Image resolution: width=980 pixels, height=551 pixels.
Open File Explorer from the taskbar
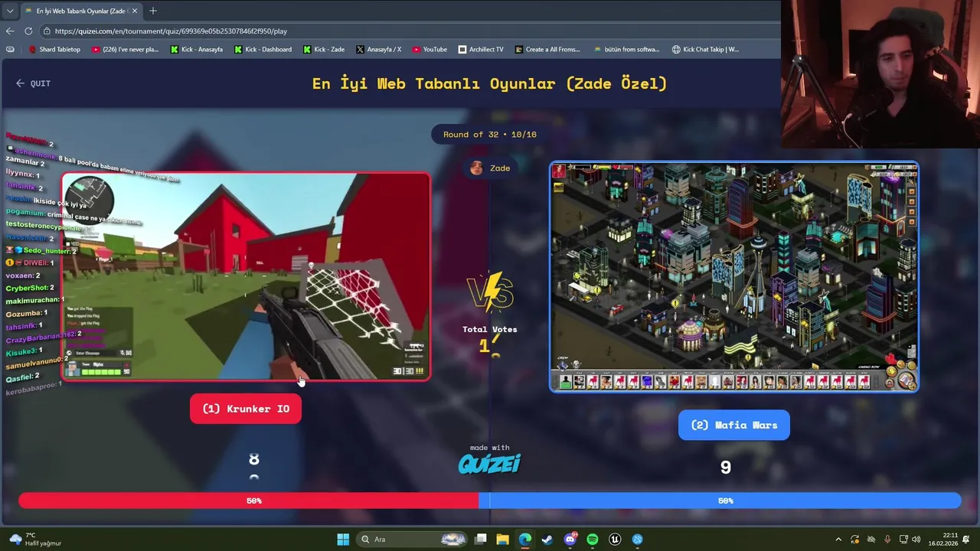click(x=502, y=540)
